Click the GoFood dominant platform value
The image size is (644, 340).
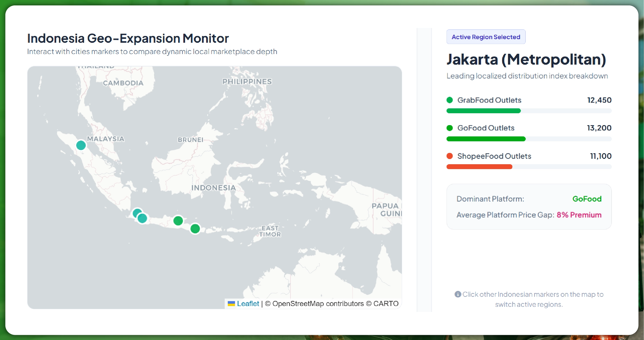click(587, 199)
